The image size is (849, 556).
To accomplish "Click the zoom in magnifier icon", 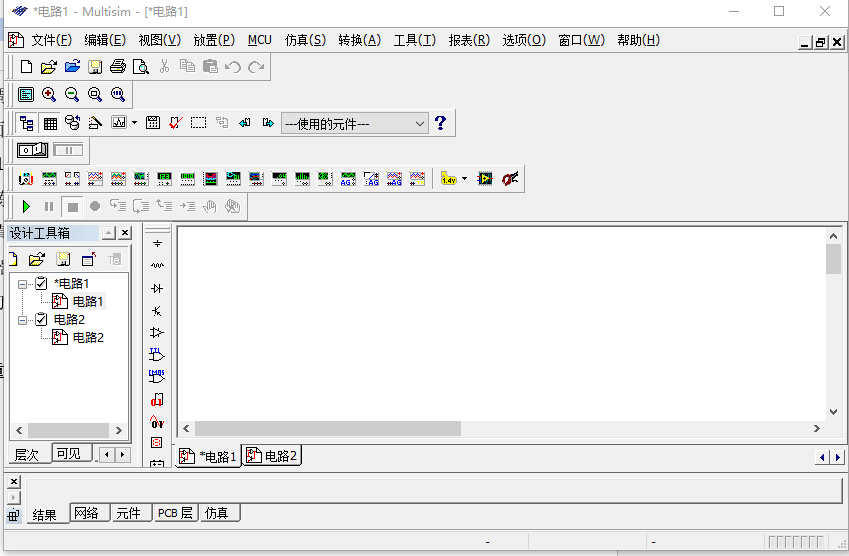I will pos(49,94).
